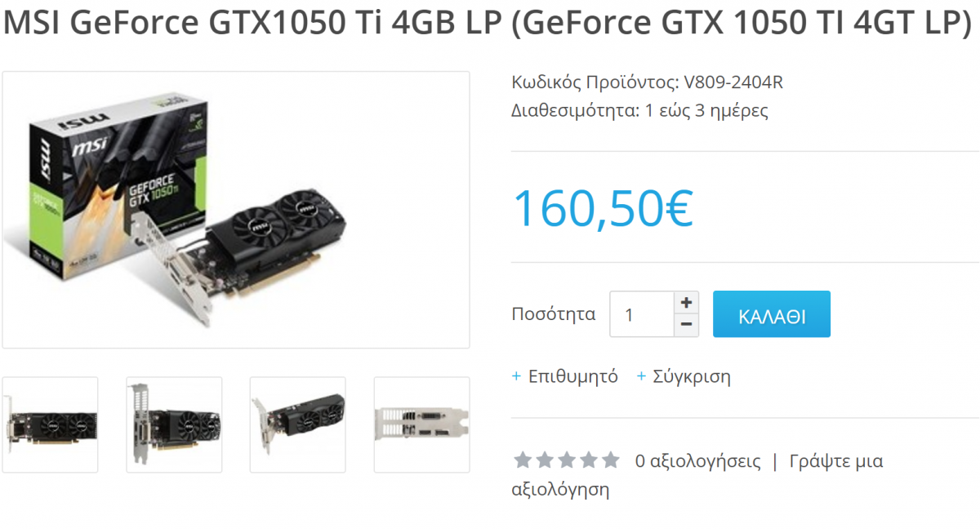Increase quantity with the plus button
Screen dimensions: 980x529
(686, 302)
